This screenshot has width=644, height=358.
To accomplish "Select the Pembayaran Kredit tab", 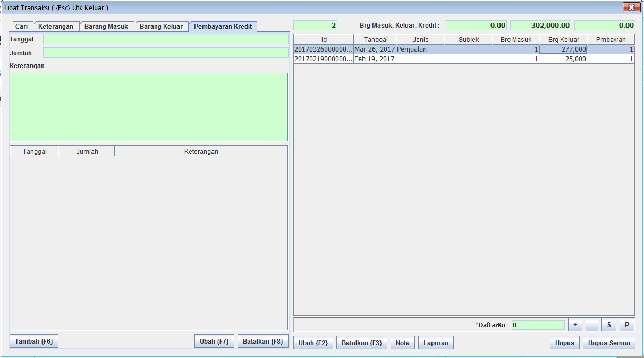I will click(223, 27).
